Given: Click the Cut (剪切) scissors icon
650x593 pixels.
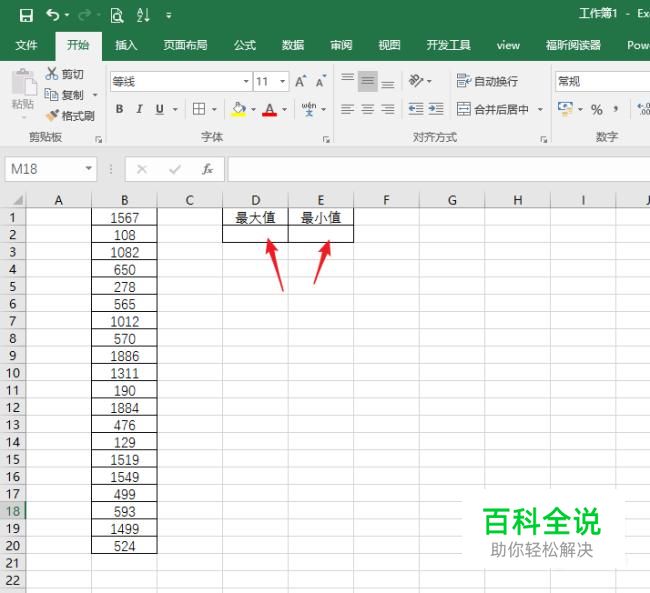Looking at the screenshot, I should pyautogui.click(x=51, y=74).
